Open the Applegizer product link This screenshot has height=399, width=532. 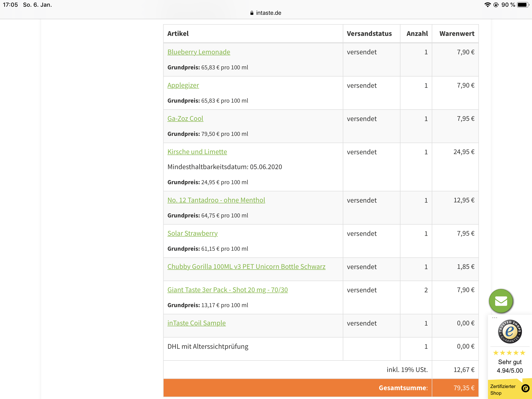pyautogui.click(x=183, y=85)
